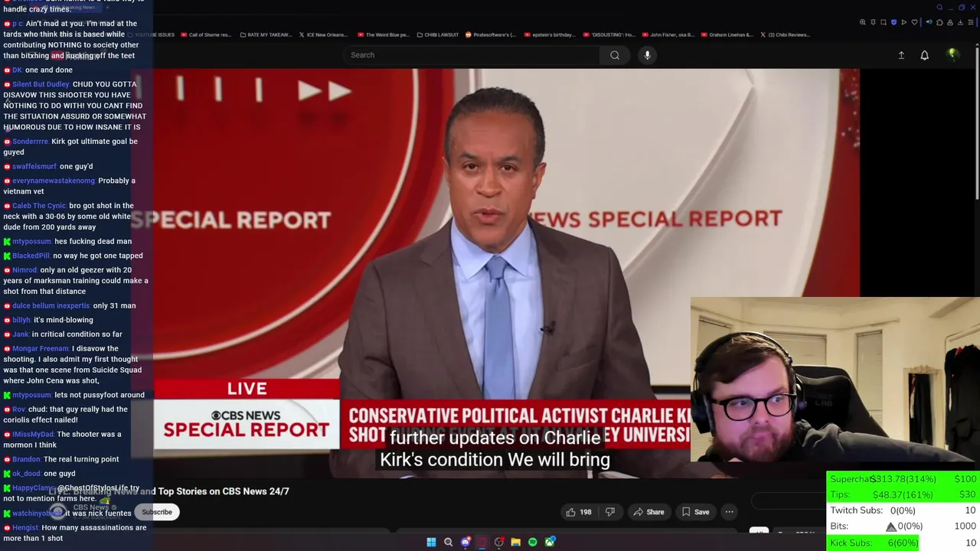
Task: Open the 'CHIBI LAWSUIT' bookmark folder
Action: 437,34
